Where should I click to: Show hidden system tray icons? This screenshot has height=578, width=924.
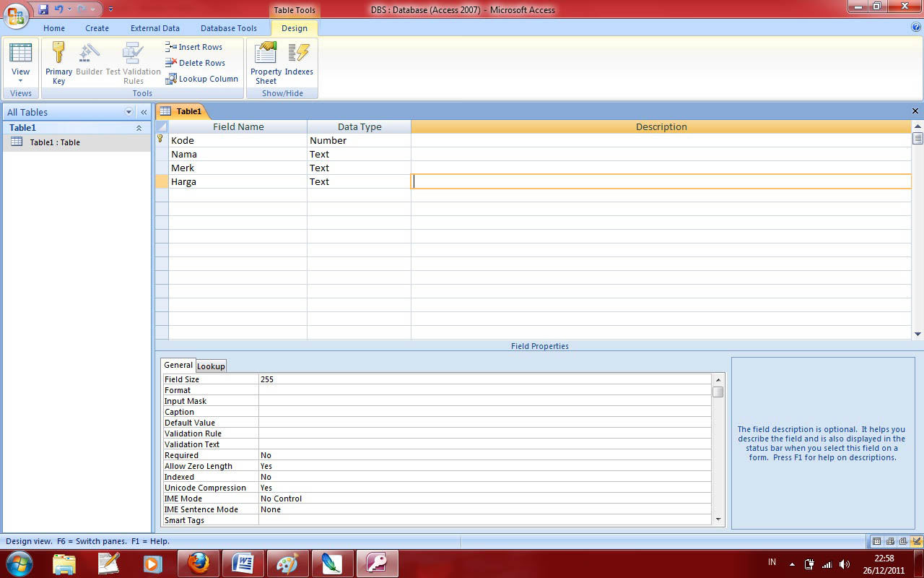(x=793, y=564)
